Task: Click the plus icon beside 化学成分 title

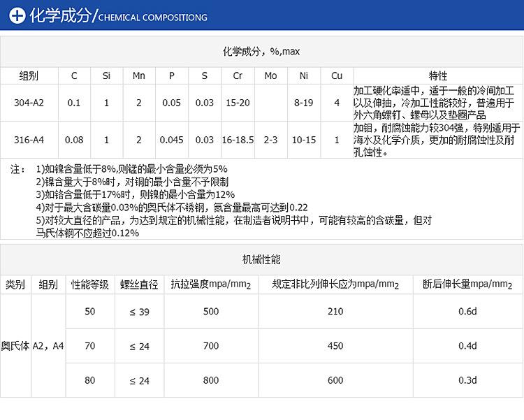Action: pos(15,17)
